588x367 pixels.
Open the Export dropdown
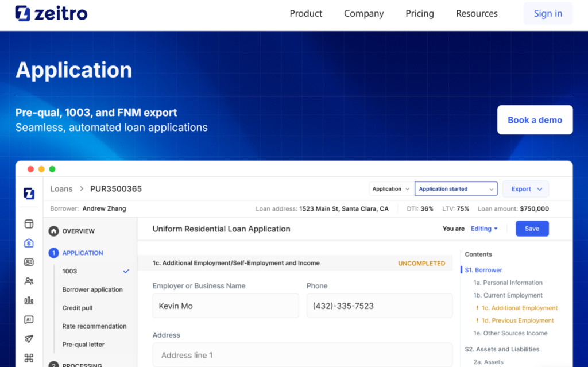[525, 189]
